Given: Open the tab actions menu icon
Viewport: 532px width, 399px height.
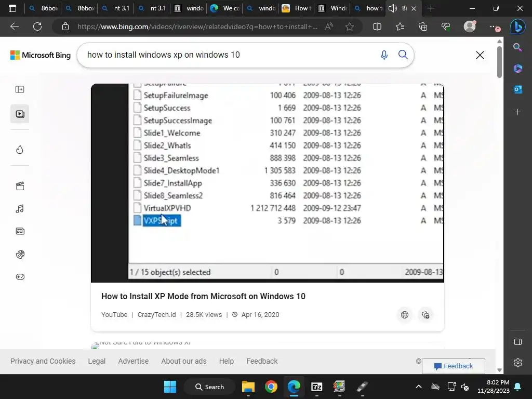Looking at the screenshot, I should (12, 8).
